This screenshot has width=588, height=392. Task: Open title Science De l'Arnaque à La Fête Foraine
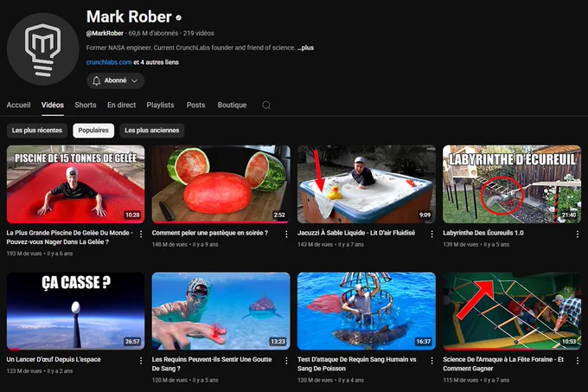click(503, 363)
